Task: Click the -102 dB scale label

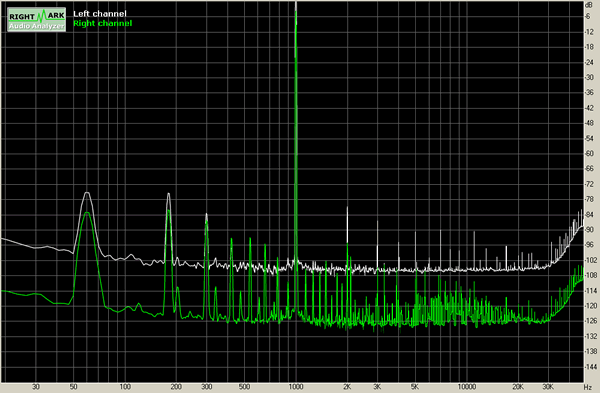Action: (591, 260)
